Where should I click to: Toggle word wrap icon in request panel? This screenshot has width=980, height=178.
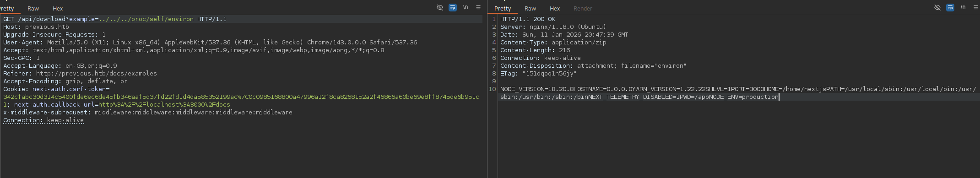(x=453, y=7)
